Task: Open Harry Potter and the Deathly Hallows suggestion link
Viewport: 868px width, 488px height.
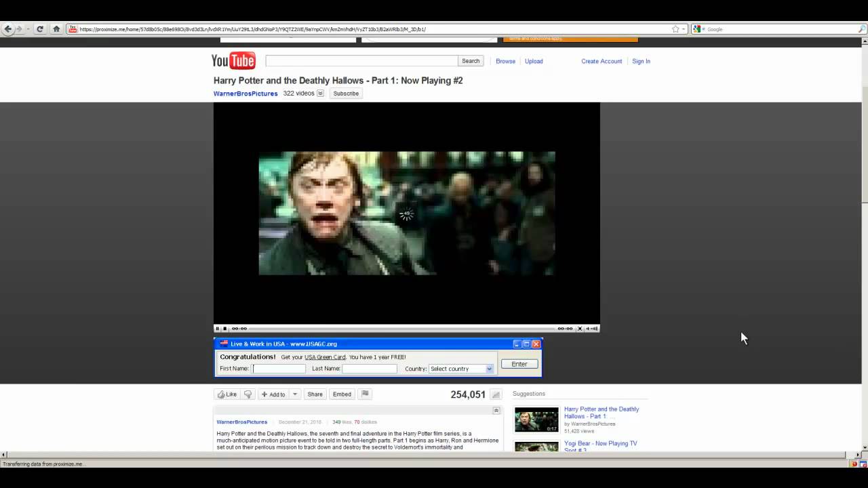Action: pyautogui.click(x=601, y=413)
